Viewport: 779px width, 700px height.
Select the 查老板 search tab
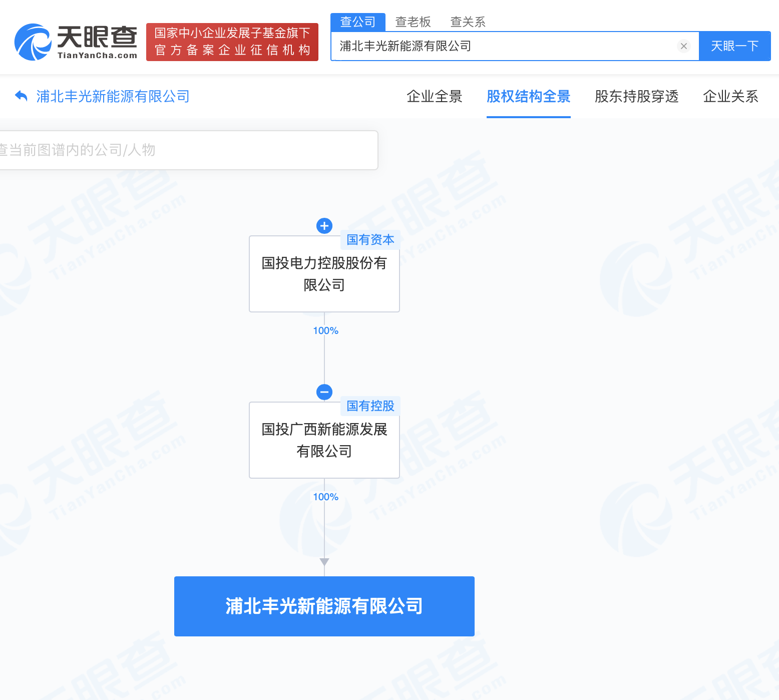point(413,22)
